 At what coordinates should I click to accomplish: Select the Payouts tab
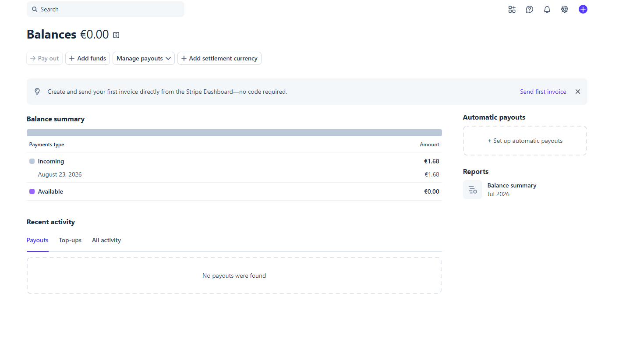pyautogui.click(x=38, y=240)
